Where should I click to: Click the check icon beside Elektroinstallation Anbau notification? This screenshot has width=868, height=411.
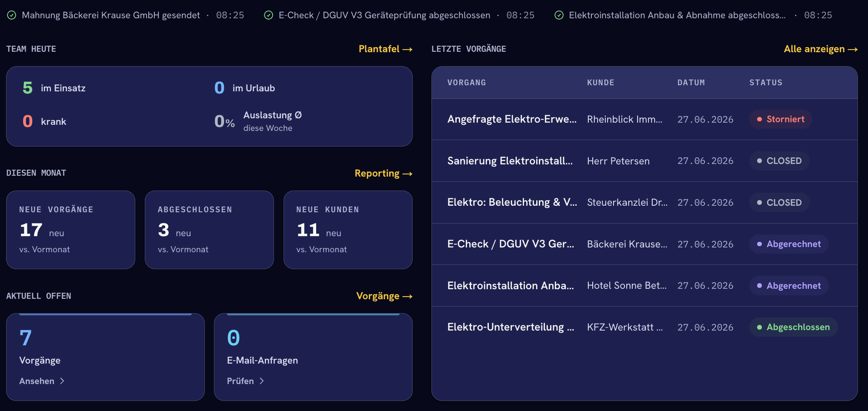point(559,15)
